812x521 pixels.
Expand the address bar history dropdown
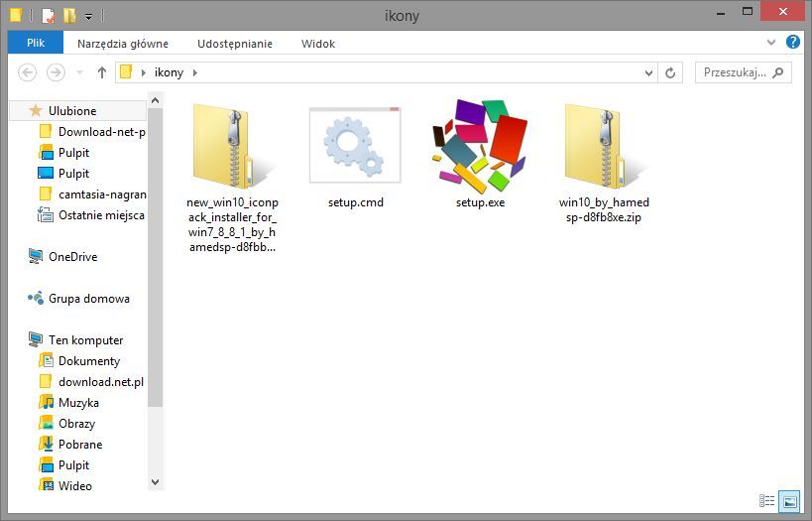648,73
